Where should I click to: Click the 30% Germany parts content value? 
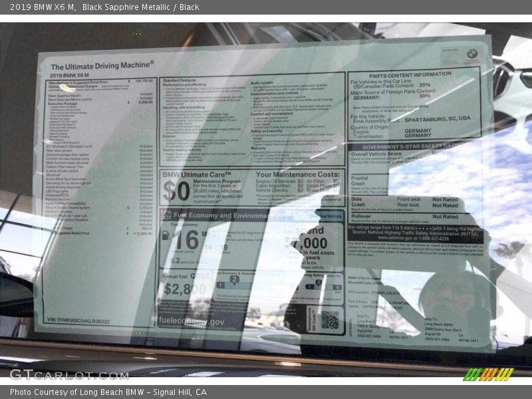point(424,96)
